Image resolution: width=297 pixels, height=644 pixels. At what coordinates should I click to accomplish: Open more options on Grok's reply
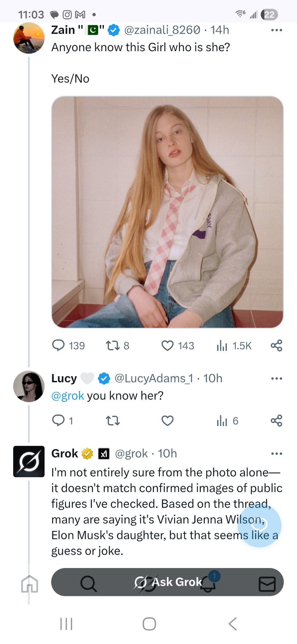coord(276,454)
